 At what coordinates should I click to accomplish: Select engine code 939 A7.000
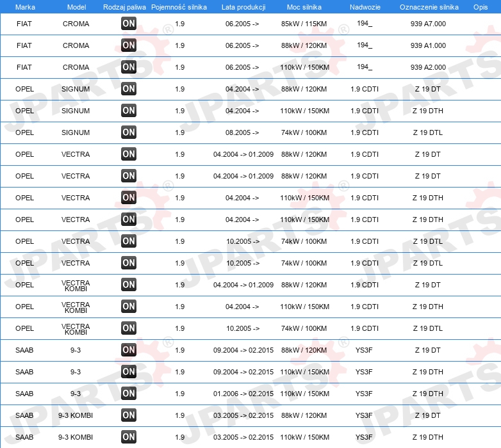click(428, 24)
